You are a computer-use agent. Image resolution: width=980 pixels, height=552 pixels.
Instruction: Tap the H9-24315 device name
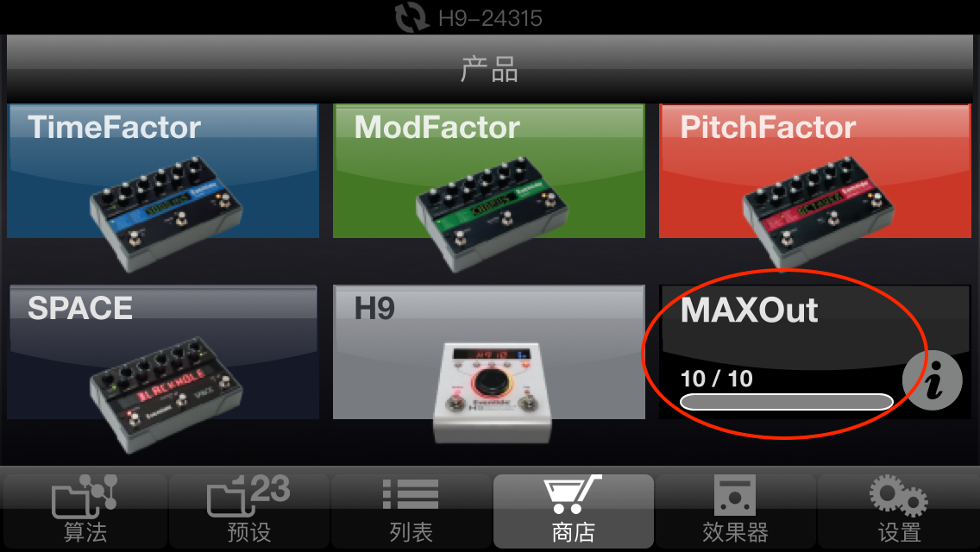tap(490, 18)
